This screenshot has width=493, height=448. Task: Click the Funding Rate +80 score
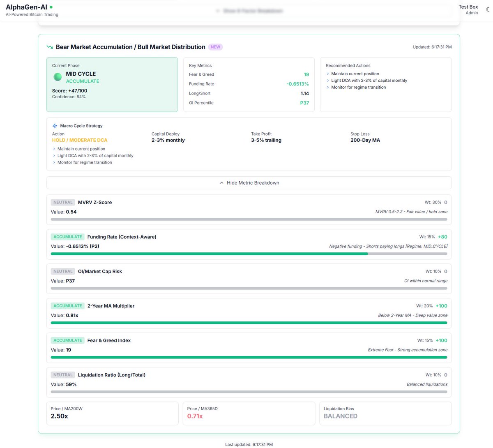pyautogui.click(x=442, y=237)
